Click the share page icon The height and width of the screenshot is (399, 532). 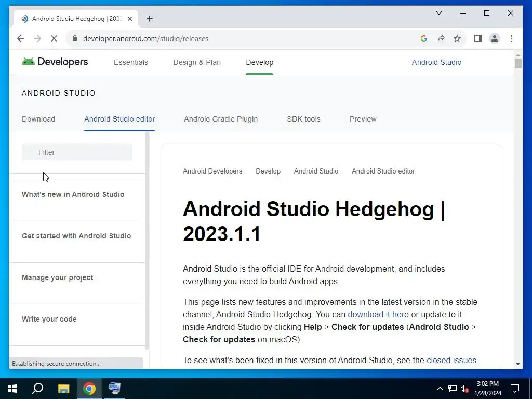(441, 38)
